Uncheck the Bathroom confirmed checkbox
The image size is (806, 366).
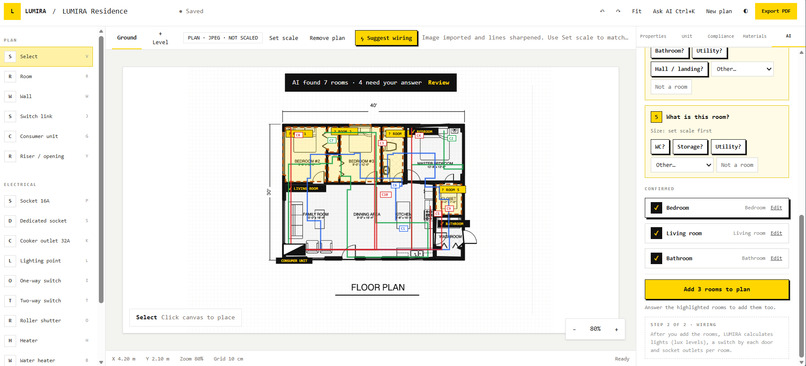click(656, 258)
